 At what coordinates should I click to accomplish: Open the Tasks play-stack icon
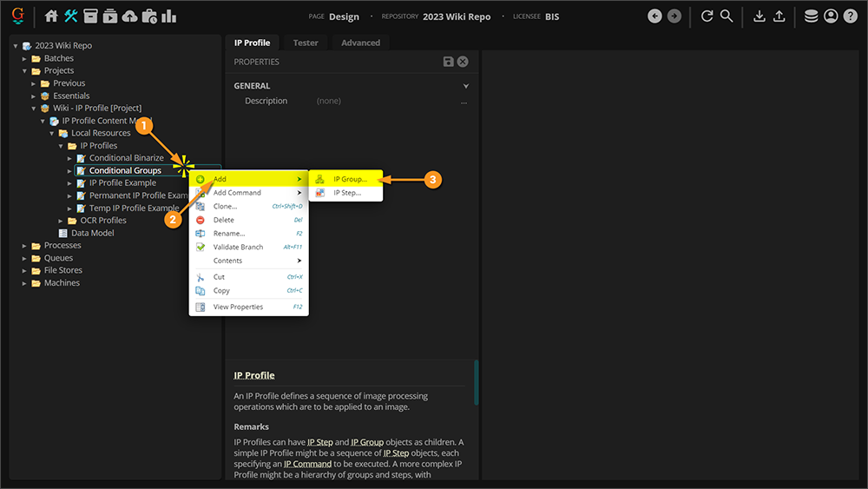pos(110,16)
